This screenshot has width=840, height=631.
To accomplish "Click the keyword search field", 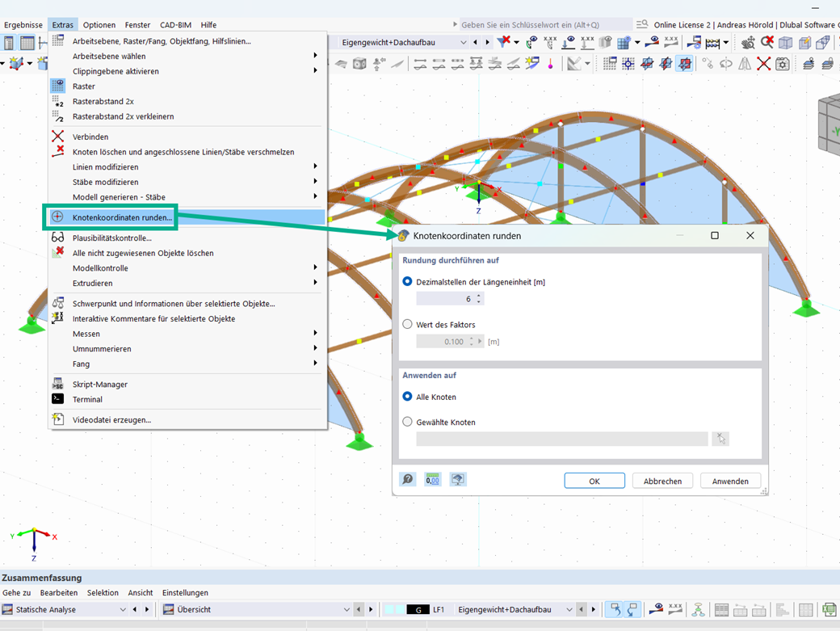I will pos(545,24).
